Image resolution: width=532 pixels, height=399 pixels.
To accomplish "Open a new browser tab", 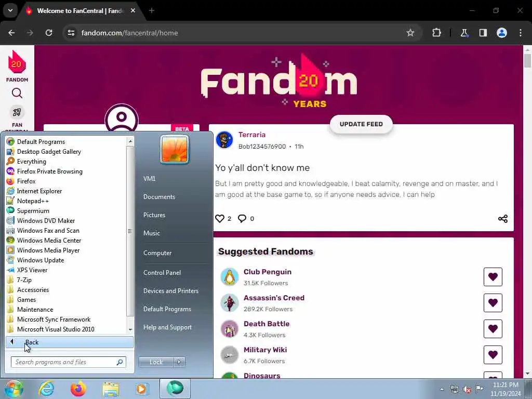I will pos(152,10).
